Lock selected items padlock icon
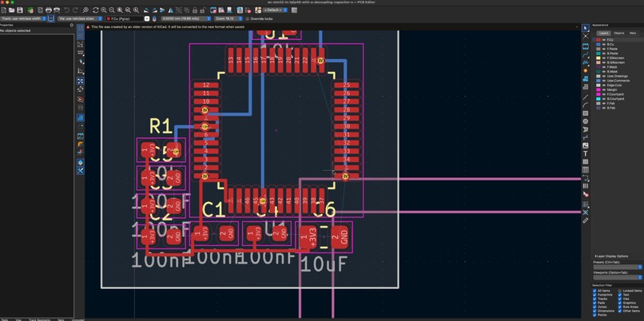 (195, 10)
